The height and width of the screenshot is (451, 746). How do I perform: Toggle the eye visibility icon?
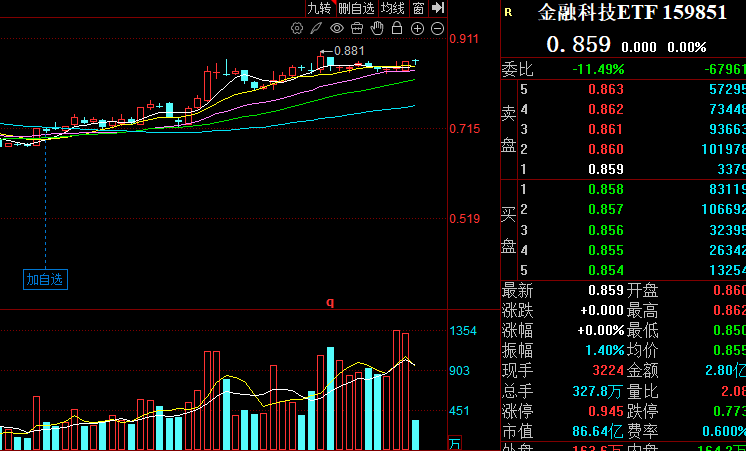[x=337, y=28]
